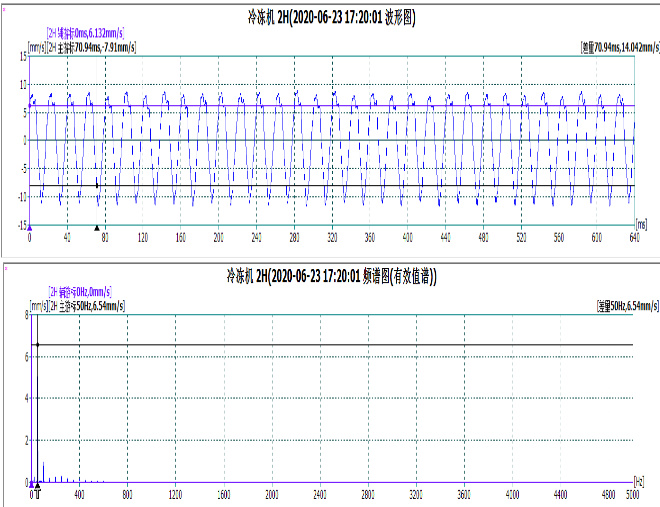
Task: Click the purple auxiliary cursor triangle on spectrum axis
Action: click(x=33, y=486)
